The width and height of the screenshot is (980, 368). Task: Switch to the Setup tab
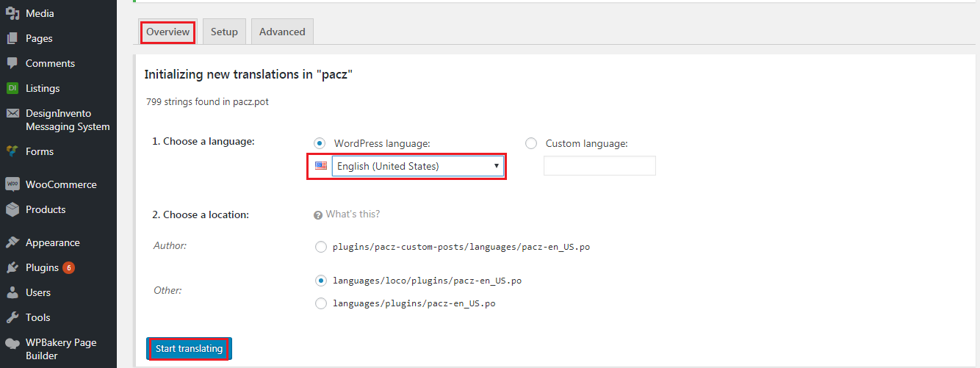(224, 32)
